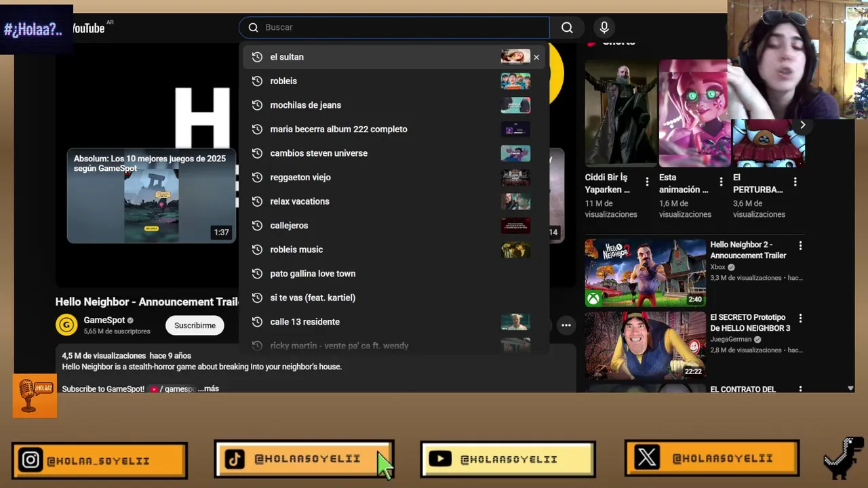Image resolution: width=868 pixels, height=488 pixels.
Task: Click the X @holaasoyelii banner
Action: pyautogui.click(x=712, y=458)
